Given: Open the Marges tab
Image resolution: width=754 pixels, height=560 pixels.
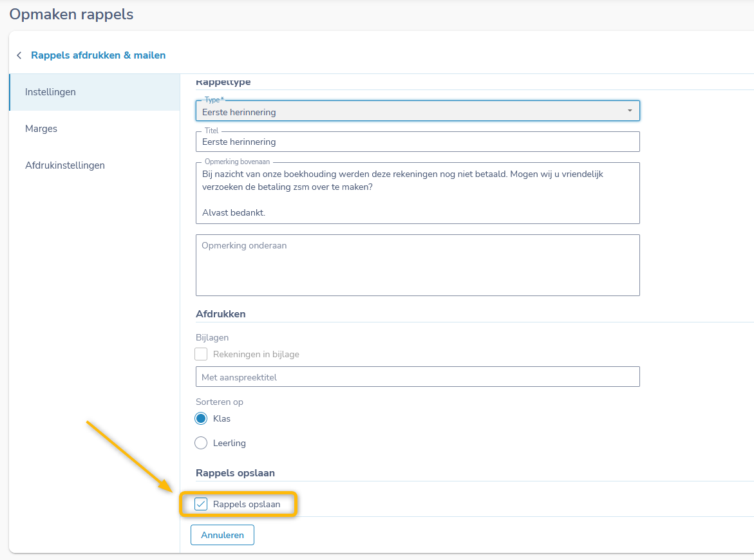Looking at the screenshot, I should point(41,129).
